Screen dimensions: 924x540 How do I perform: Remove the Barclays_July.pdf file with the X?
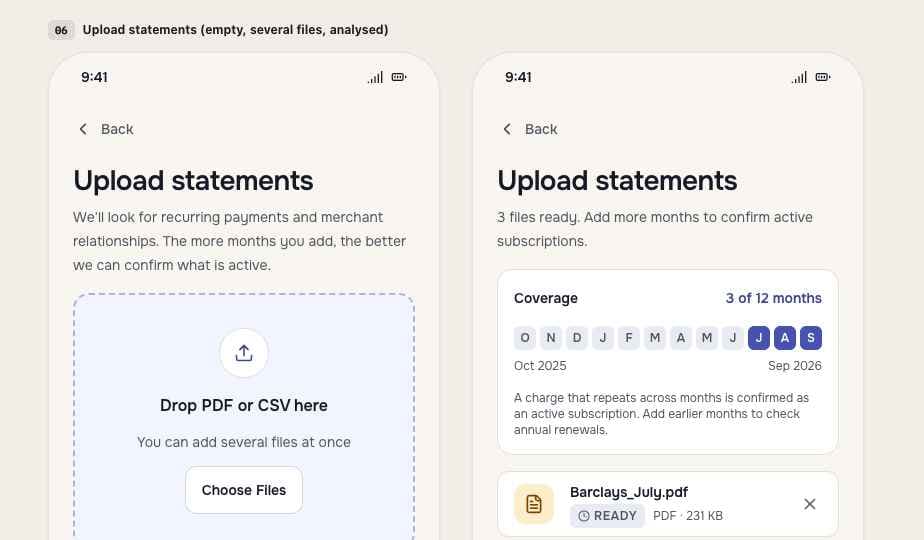810,504
